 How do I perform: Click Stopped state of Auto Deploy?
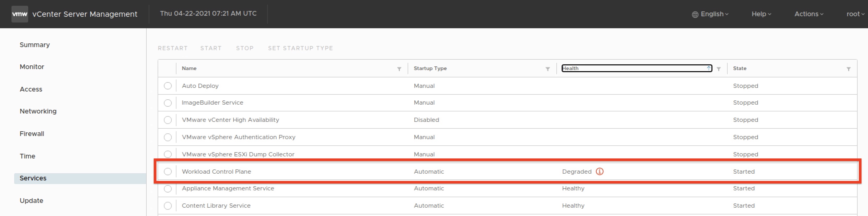point(745,86)
